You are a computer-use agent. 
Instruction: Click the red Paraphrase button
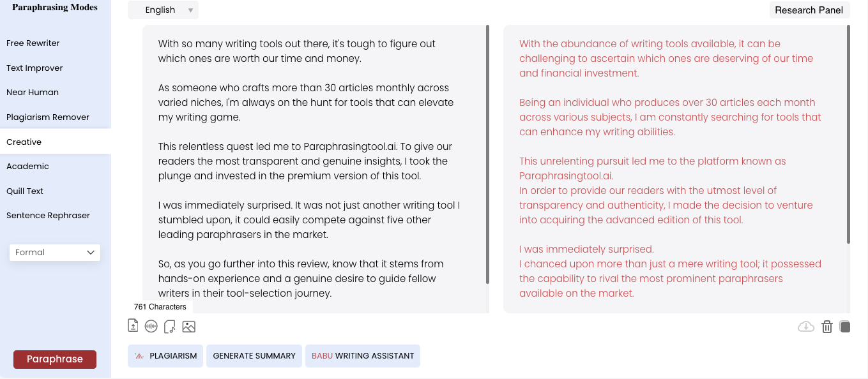(x=55, y=359)
